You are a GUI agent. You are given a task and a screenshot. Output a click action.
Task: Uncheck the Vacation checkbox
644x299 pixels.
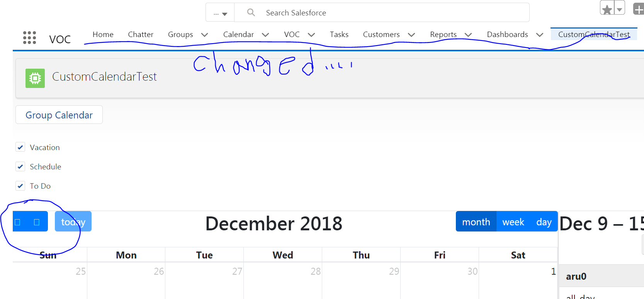[20, 147]
